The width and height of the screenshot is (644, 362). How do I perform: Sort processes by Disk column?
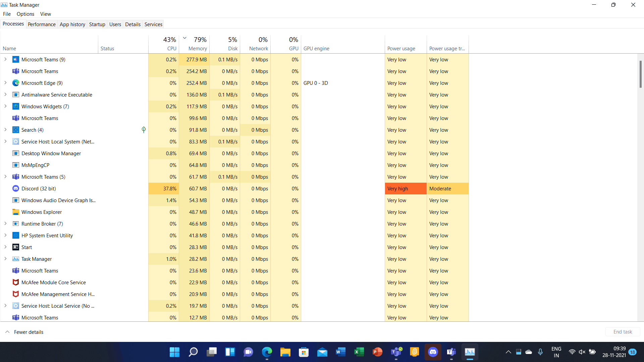(225, 44)
